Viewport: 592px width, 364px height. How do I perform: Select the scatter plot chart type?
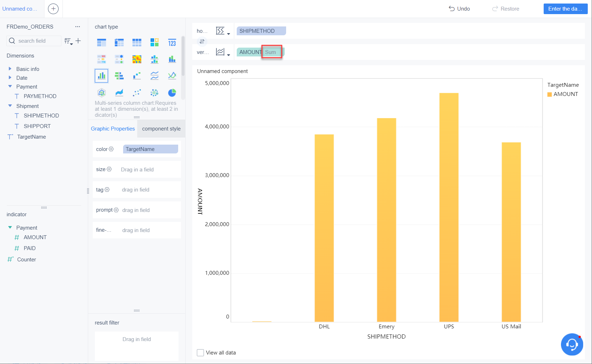click(137, 93)
